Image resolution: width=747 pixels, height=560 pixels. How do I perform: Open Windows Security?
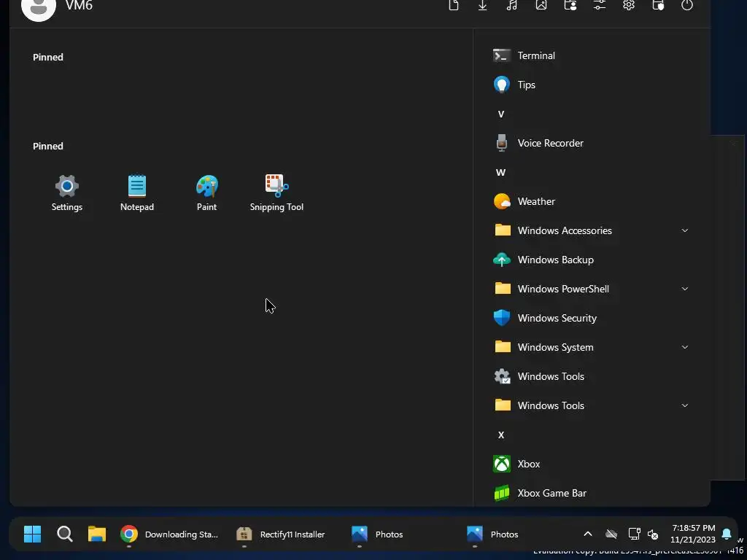[591, 318]
